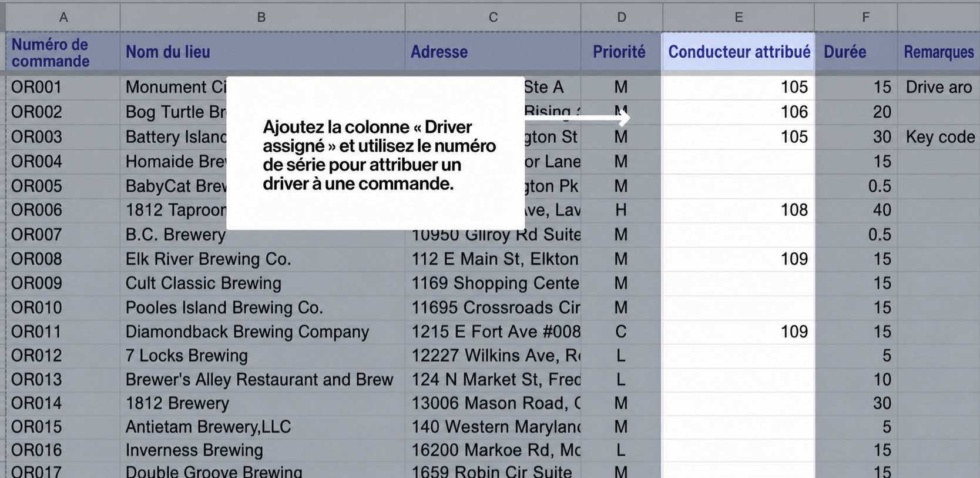
Task: Select address "112 E Main St, Elkton"
Action: click(x=493, y=259)
